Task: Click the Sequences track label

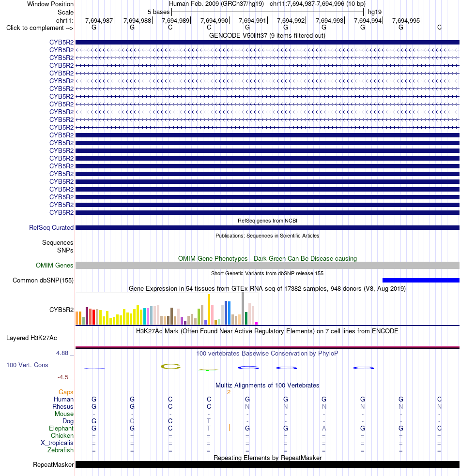Action: coord(58,242)
